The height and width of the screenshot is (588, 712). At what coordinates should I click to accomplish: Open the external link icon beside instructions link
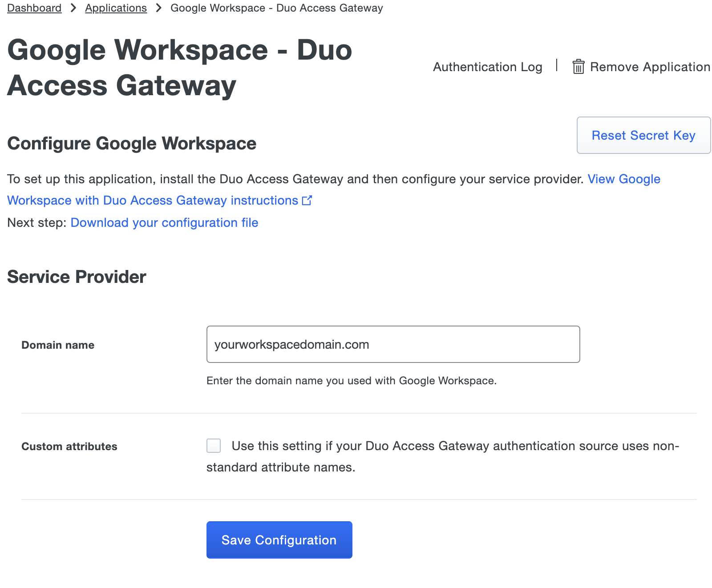(x=307, y=201)
